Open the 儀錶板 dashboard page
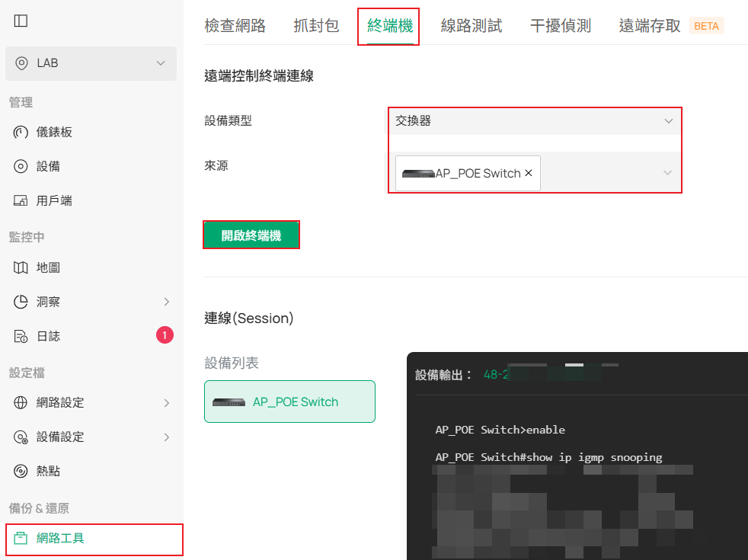The image size is (748, 560). point(54,132)
